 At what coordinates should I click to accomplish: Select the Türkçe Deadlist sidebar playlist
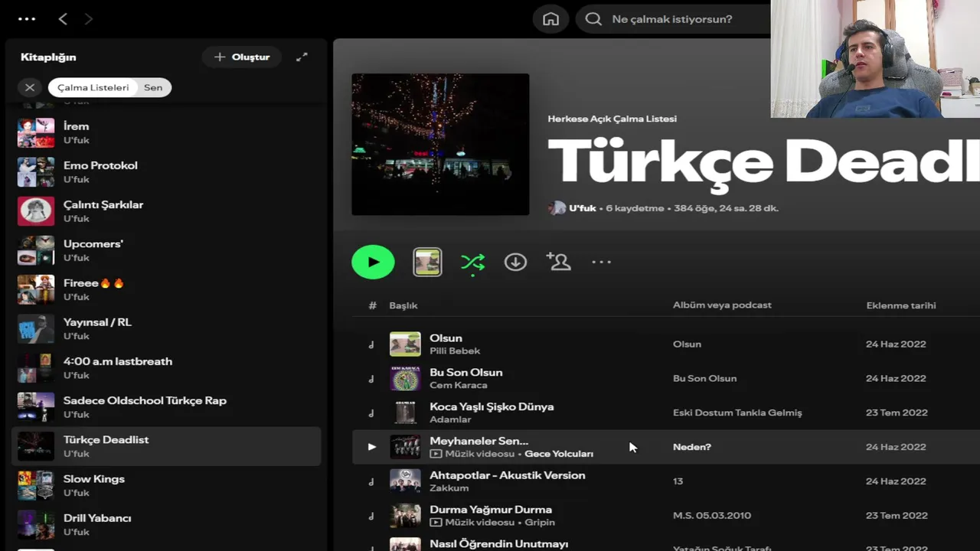click(166, 446)
